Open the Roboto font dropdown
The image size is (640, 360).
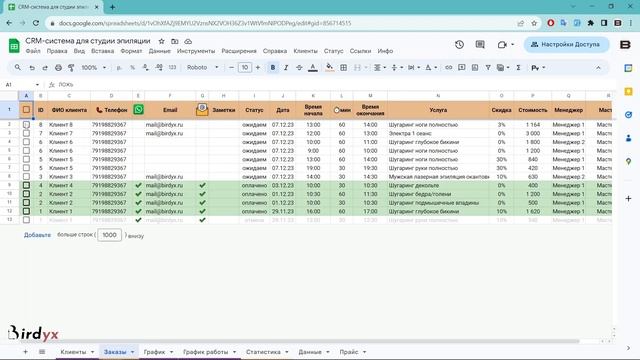202,68
